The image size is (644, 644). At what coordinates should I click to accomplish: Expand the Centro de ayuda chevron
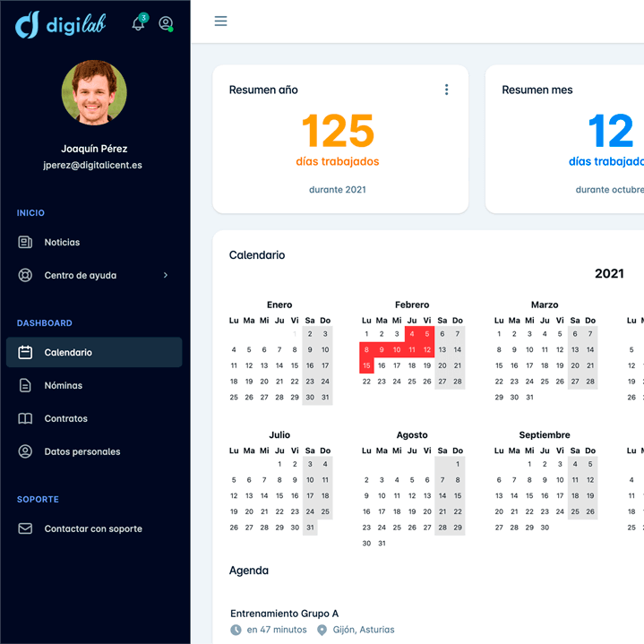[166, 276]
